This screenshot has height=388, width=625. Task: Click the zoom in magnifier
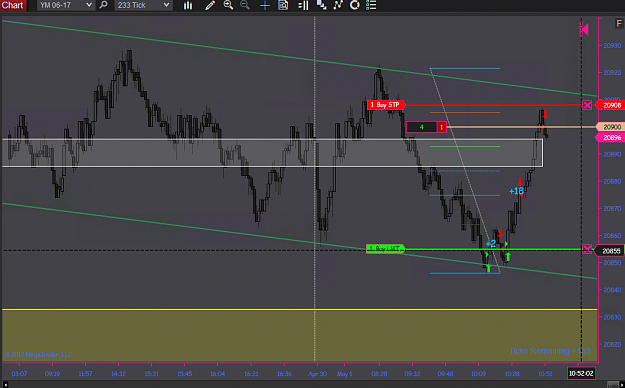pyautogui.click(x=228, y=5)
